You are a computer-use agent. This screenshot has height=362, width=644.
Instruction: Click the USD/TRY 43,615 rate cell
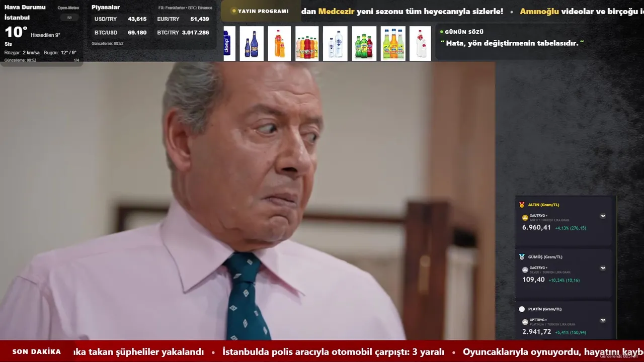tap(121, 19)
